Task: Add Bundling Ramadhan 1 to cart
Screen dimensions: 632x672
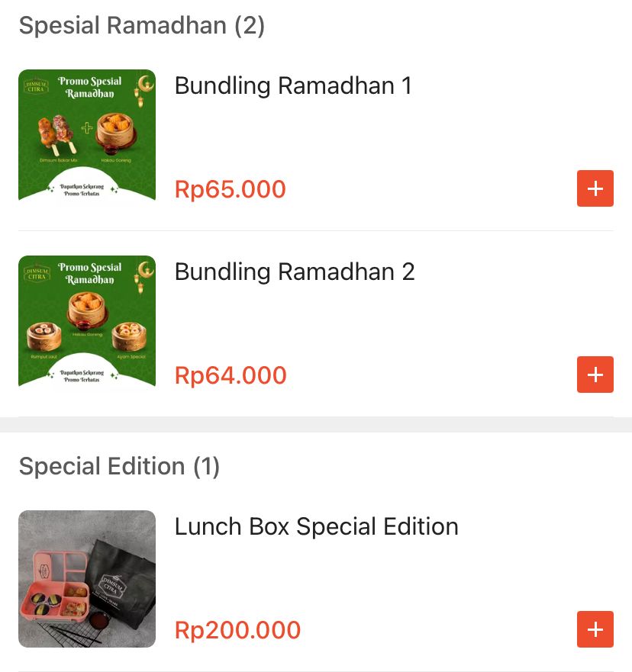Action: pyautogui.click(x=595, y=188)
